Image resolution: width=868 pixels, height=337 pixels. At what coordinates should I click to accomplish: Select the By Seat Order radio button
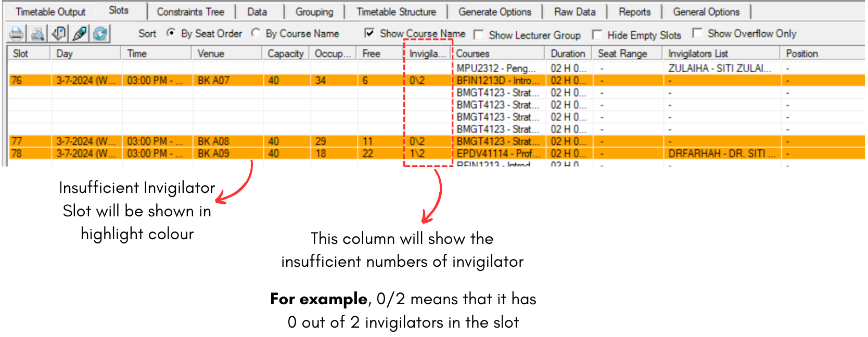[171, 33]
